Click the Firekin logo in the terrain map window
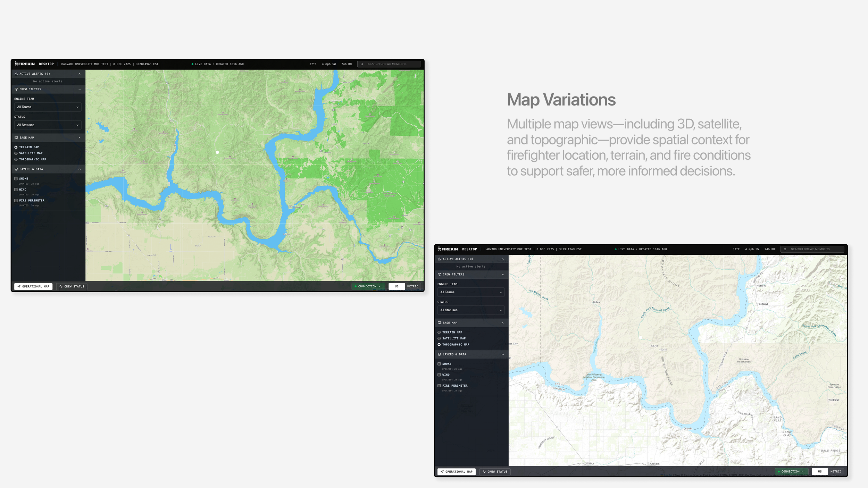 coord(25,64)
